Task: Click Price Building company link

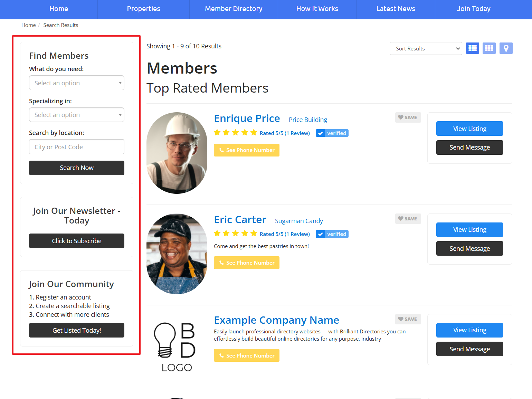Action: [x=308, y=120]
